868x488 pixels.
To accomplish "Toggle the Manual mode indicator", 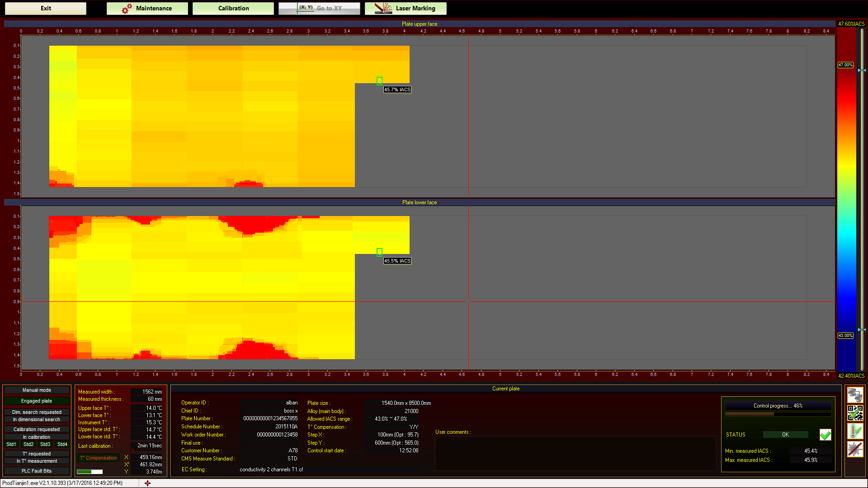I will (x=37, y=390).
